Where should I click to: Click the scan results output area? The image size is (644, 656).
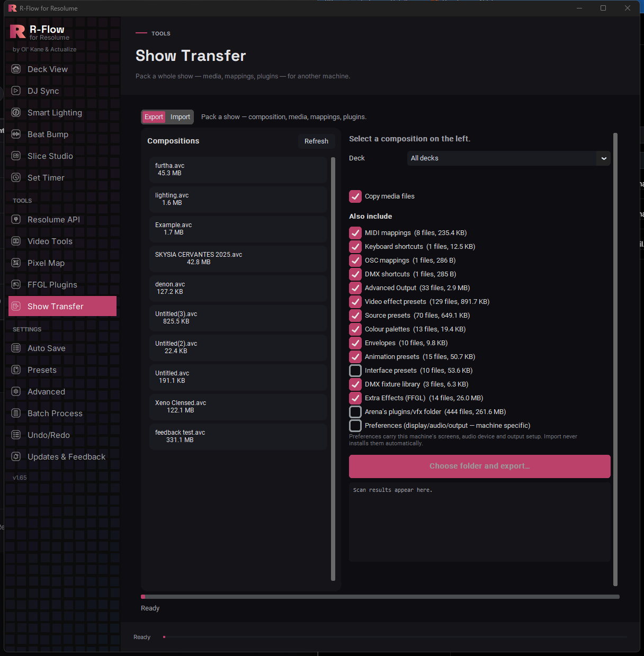pyautogui.click(x=479, y=522)
